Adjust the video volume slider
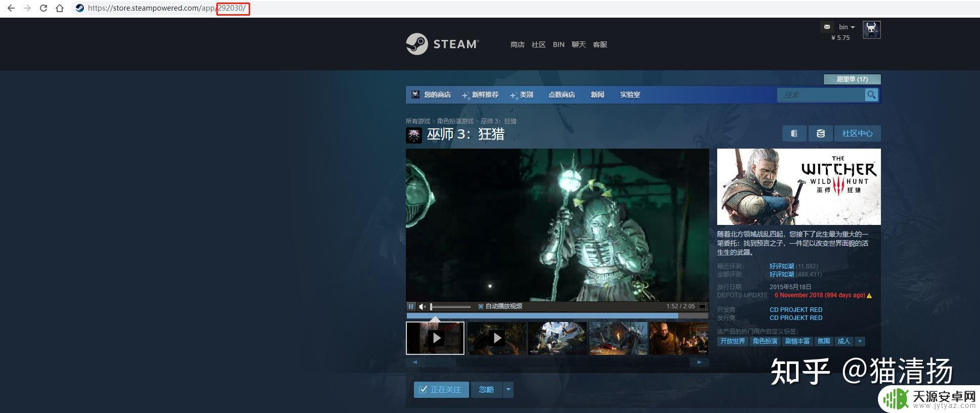Image resolution: width=980 pixels, height=413 pixels. [x=450, y=306]
